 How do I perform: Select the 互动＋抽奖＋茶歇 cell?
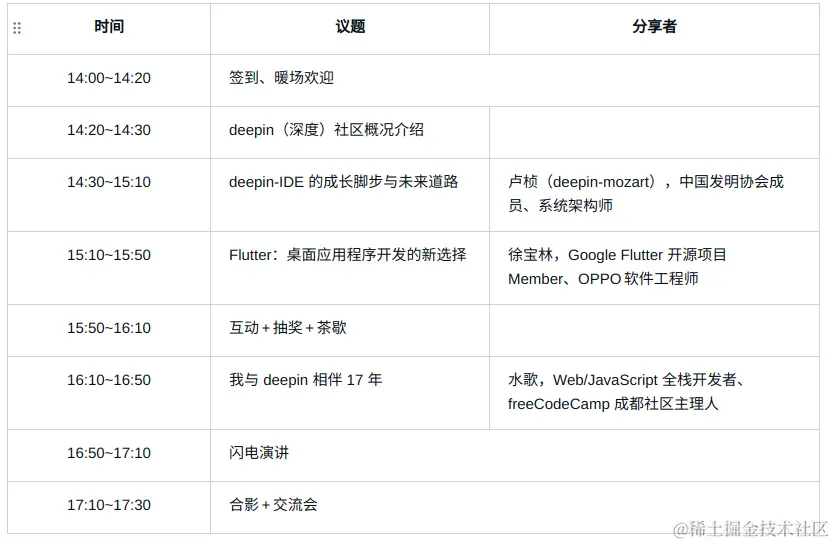(288, 328)
